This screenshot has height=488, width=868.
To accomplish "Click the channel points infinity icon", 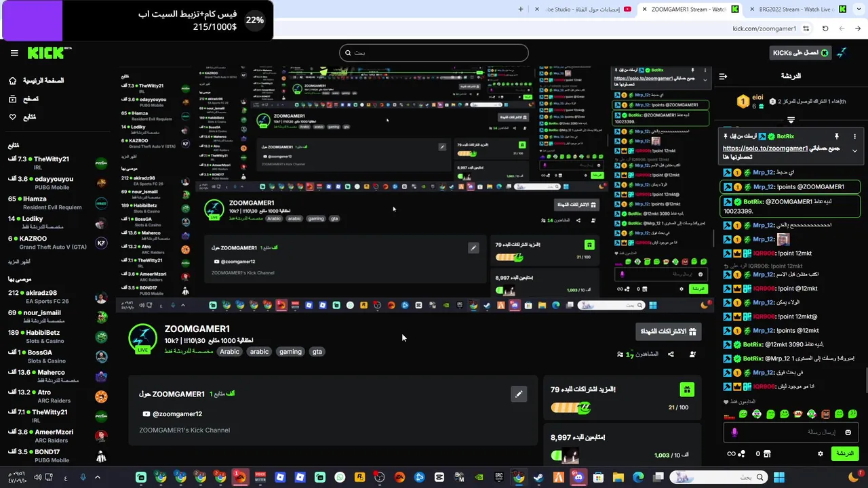I will pos(731,453).
